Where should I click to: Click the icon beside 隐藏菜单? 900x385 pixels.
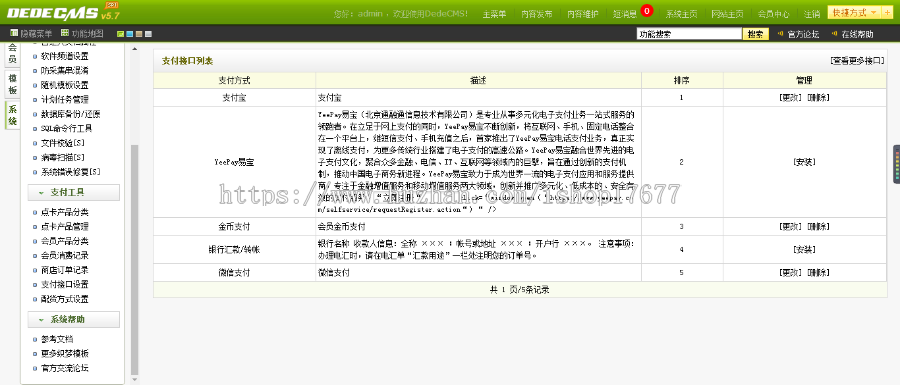click(14, 34)
